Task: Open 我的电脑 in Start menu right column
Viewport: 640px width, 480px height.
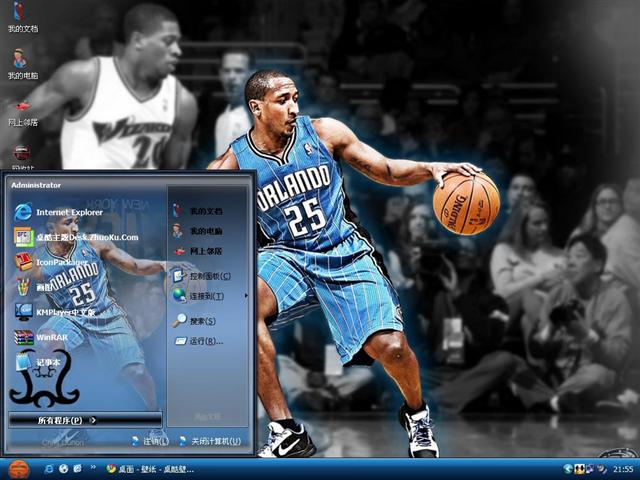Action: click(x=197, y=231)
